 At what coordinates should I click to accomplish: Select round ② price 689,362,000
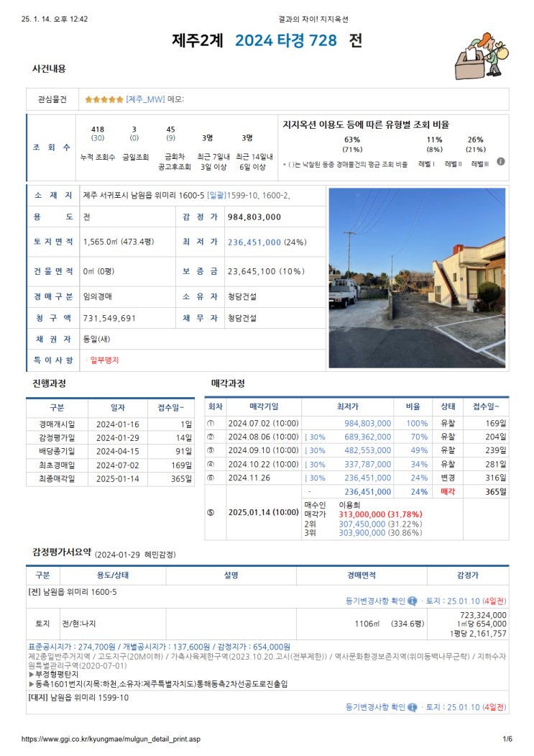[367, 437]
